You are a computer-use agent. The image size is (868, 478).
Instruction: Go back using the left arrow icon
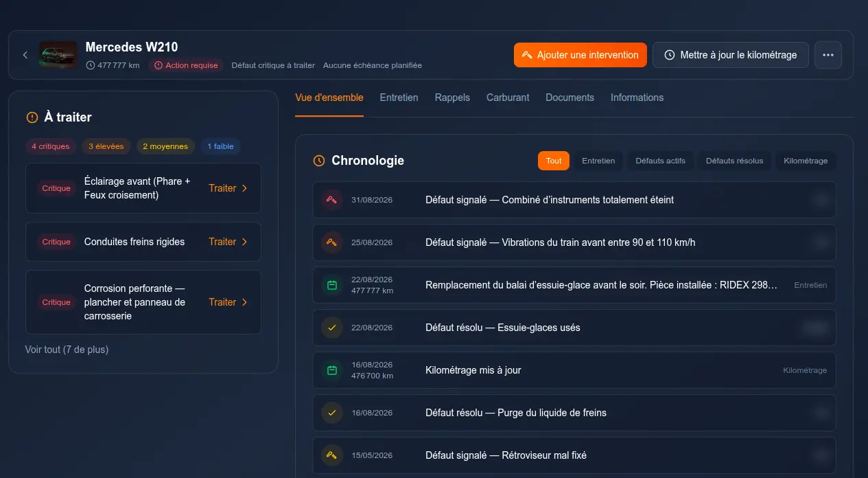[25, 55]
